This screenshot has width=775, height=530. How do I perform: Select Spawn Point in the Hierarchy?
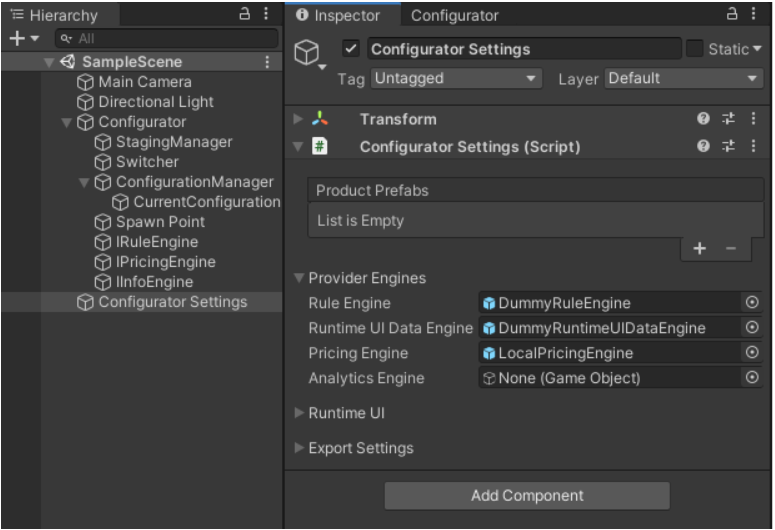coord(159,222)
